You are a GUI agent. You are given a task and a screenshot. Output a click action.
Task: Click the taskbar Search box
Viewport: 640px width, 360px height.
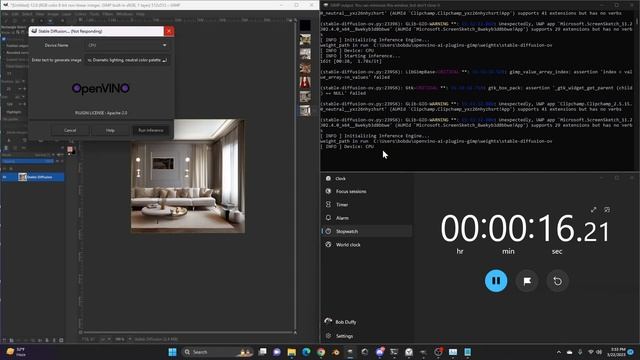[x=218, y=352]
